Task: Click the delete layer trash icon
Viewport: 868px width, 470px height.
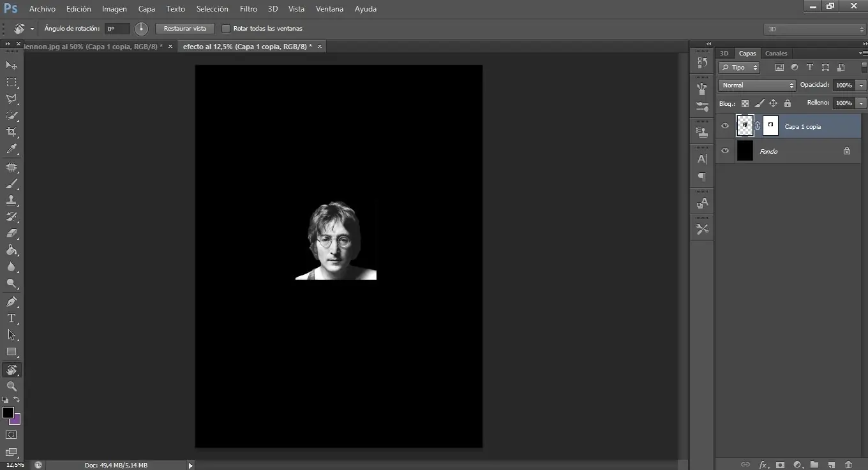Action: click(x=848, y=465)
